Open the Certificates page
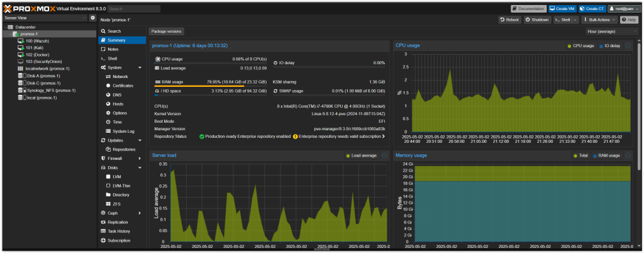 tap(122, 86)
